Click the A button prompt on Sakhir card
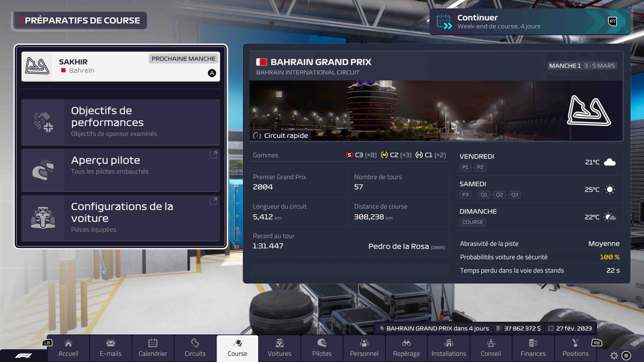Image resolution: width=644 pixels, height=362 pixels. pos(212,73)
